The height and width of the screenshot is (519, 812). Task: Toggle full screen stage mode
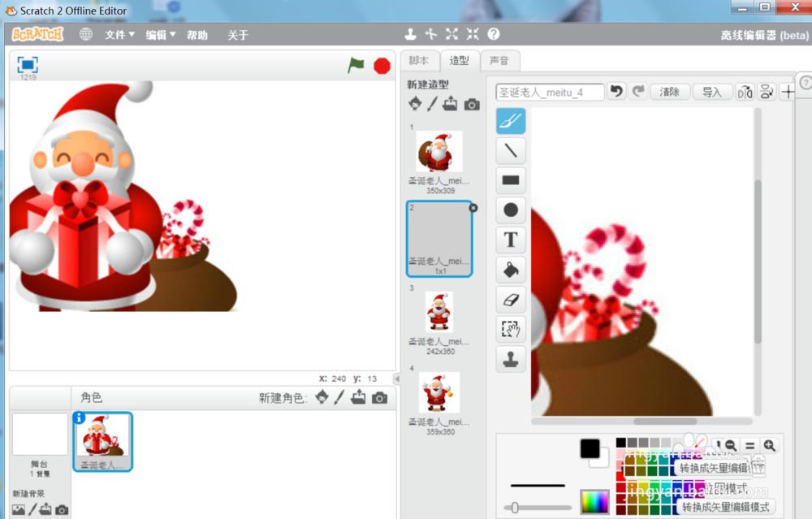pos(28,64)
